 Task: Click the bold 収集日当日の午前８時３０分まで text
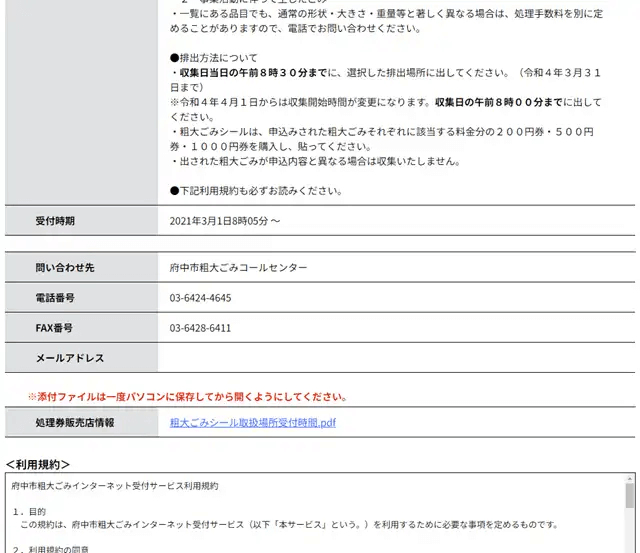click(x=253, y=73)
